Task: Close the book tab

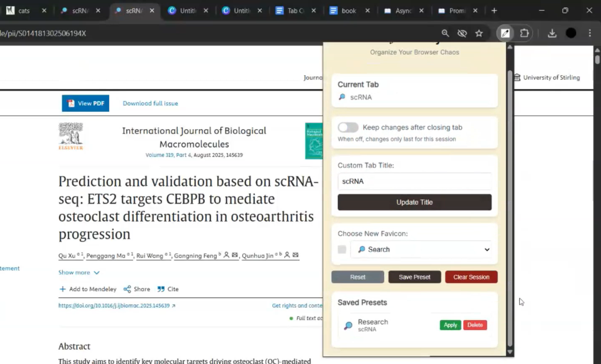Action: (367, 11)
